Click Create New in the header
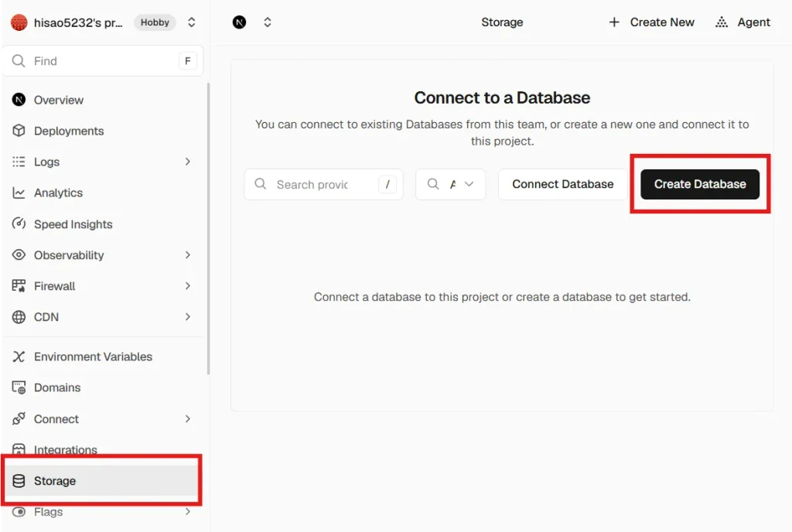The image size is (792, 532). pyautogui.click(x=651, y=22)
